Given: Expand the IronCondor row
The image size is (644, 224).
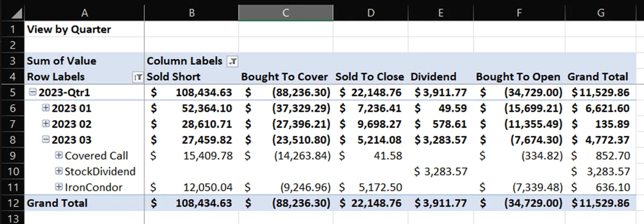Looking at the screenshot, I should [x=59, y=187].
